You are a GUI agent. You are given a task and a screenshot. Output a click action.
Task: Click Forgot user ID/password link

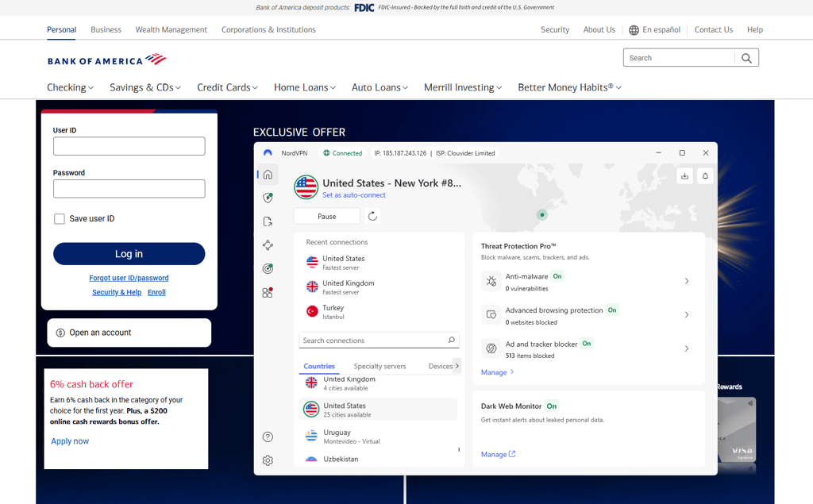129,278
